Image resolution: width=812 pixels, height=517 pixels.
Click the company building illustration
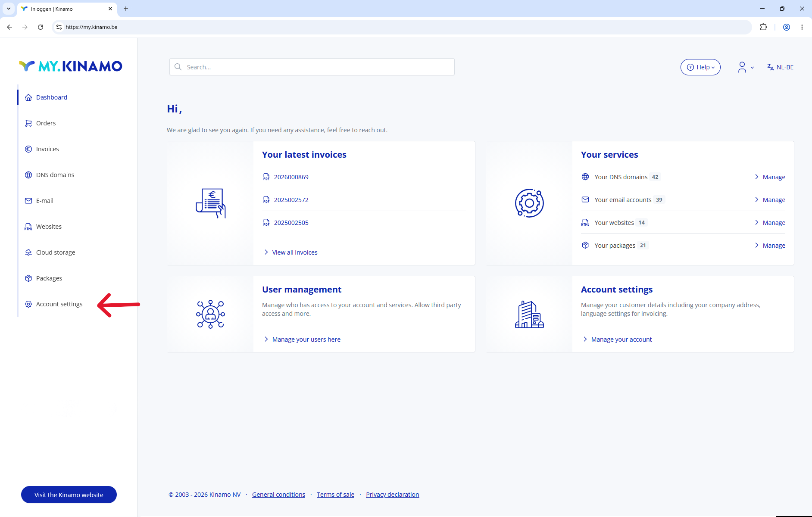click(529, 315)
